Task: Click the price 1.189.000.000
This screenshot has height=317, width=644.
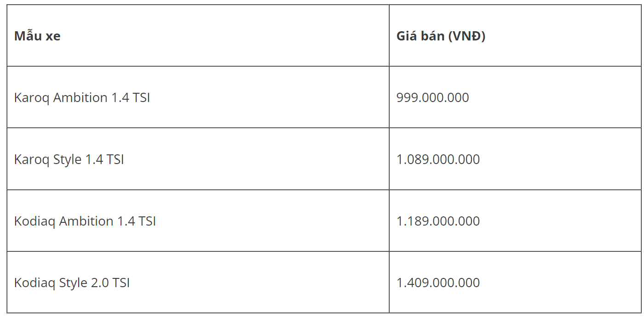Action: (x=438, y=221)
